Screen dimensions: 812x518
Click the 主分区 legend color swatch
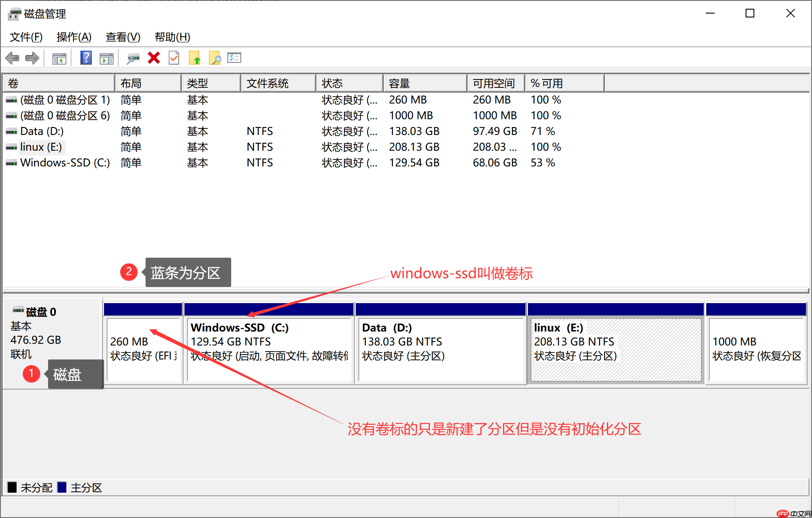tap(63, 487)
